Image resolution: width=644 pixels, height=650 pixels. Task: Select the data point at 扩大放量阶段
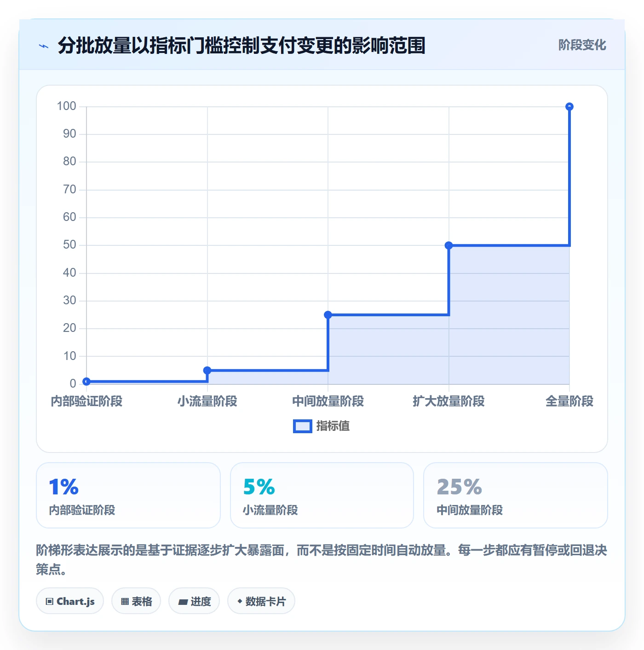click(x=449, y=245)
